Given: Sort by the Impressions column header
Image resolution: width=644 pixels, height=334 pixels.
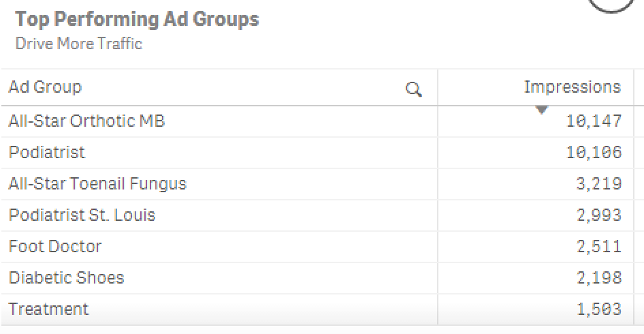Looking at the screenshot, I should tap(572, 87).
